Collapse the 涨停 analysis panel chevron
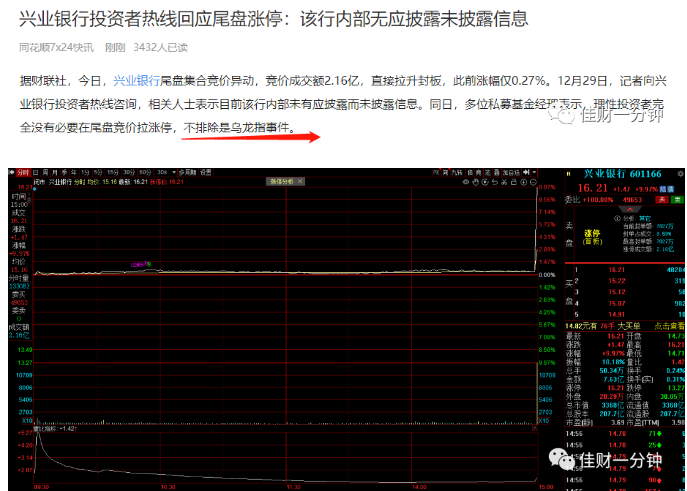 click(x=630, y=209)
